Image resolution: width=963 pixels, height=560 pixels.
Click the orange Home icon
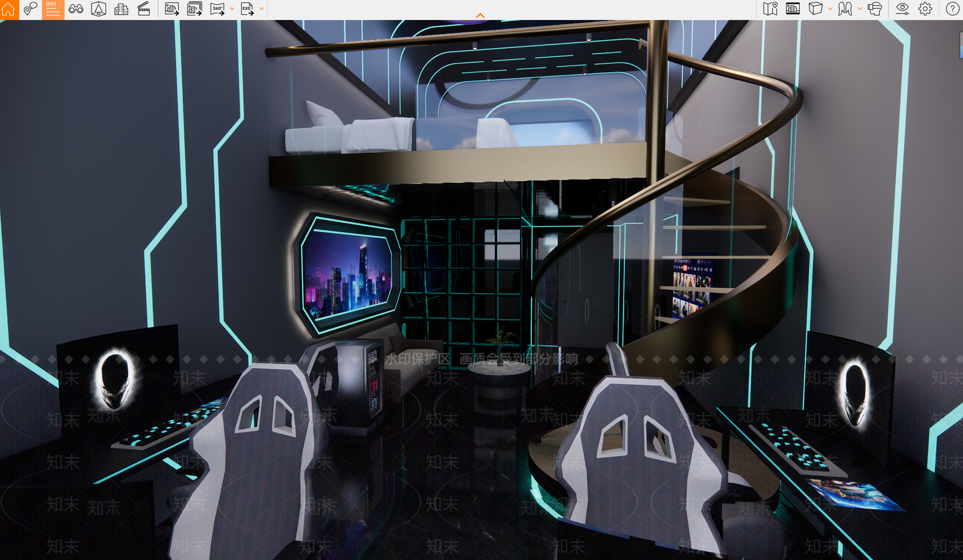click(8, 9)
